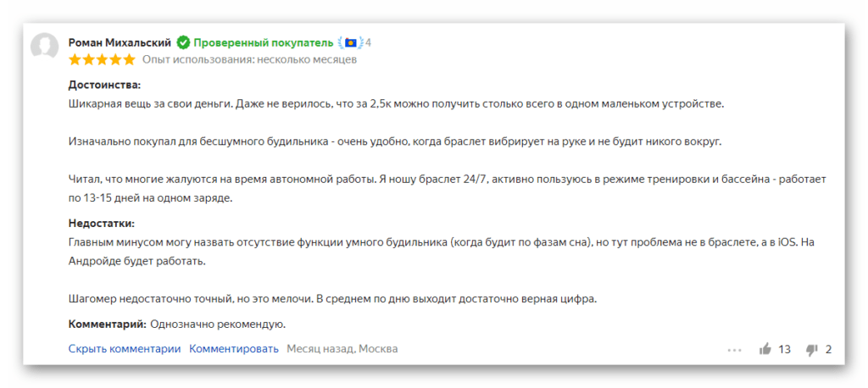Click the Комментарий label
Screen dimensions: 868x388
(x=108, y=324)
